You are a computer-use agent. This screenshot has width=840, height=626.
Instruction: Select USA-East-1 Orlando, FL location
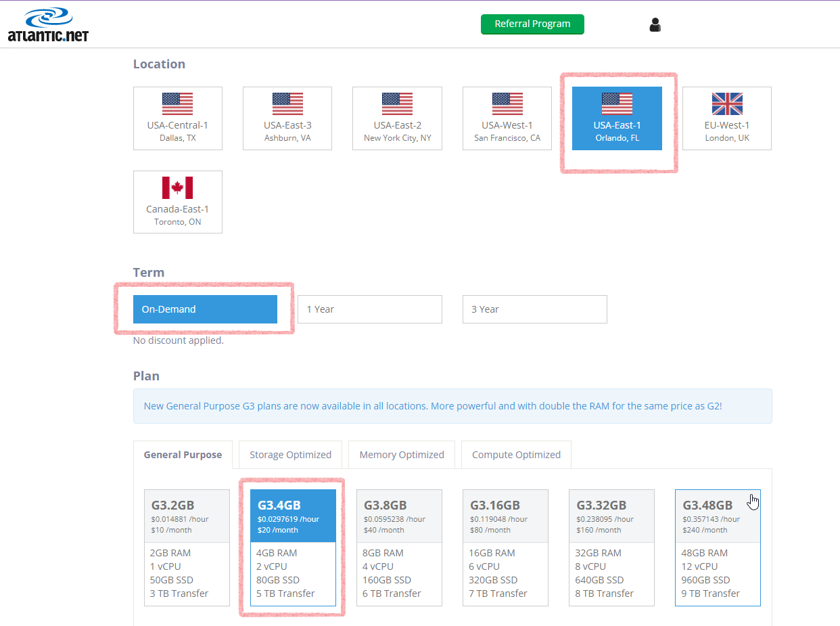point(617,118)
